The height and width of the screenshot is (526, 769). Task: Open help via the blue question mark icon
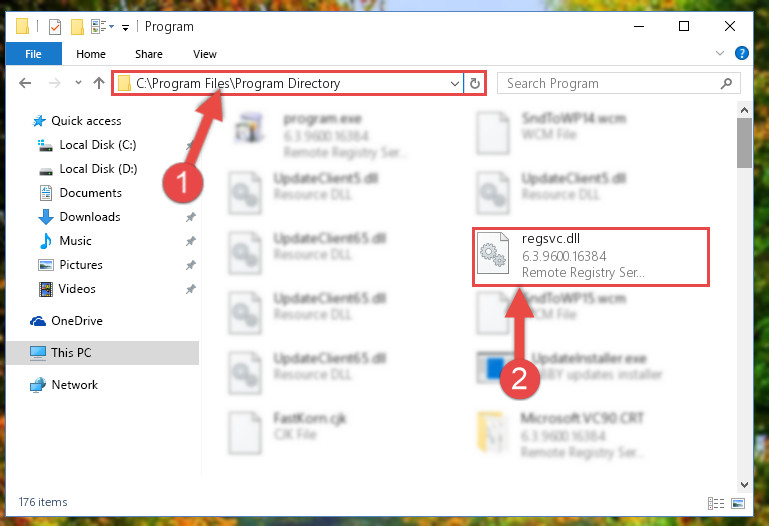point(742,53)
